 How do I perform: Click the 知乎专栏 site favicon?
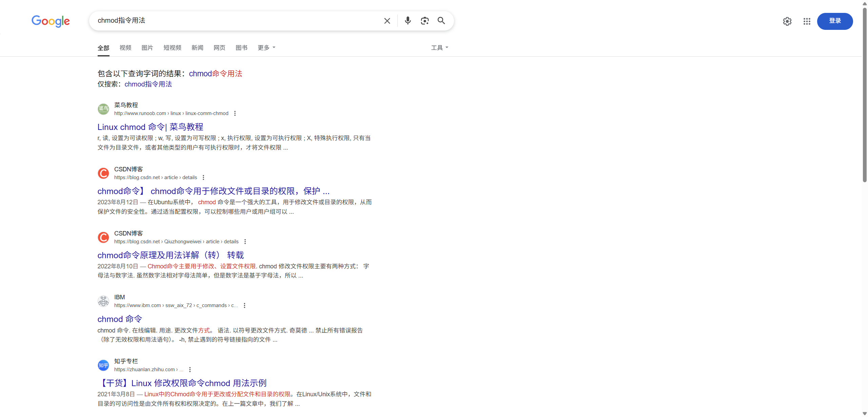point(103,365)
